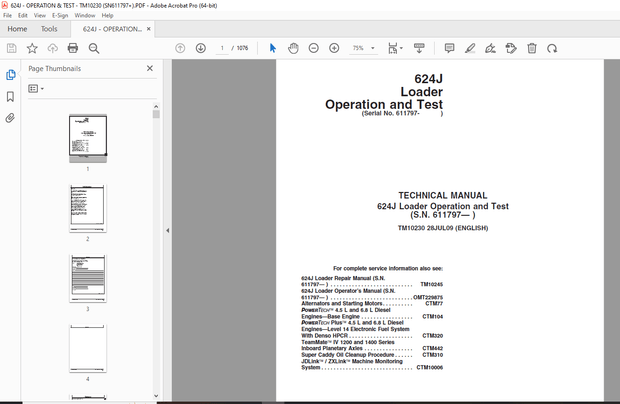The image size is (620, 404).
Task: Activate the Selection arrow tool
Action: tap(272, 48)
